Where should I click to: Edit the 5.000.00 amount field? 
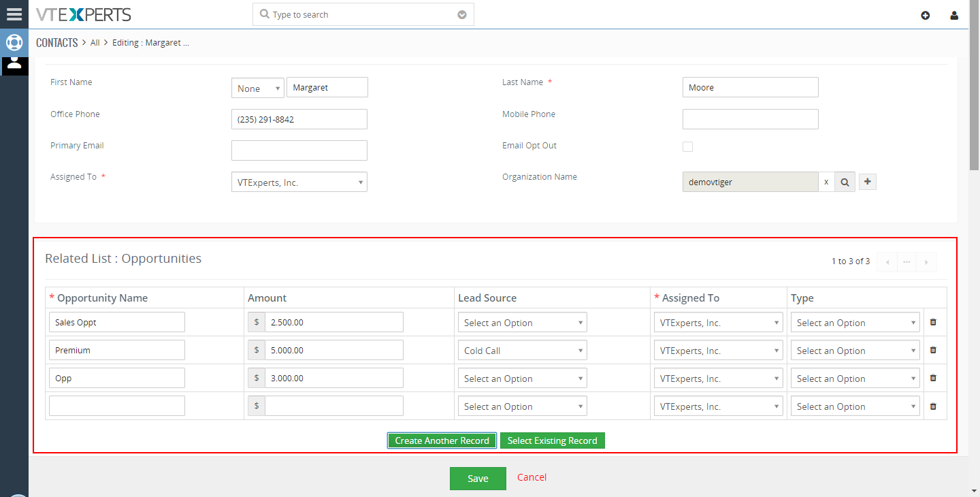[x=334, y=350]
